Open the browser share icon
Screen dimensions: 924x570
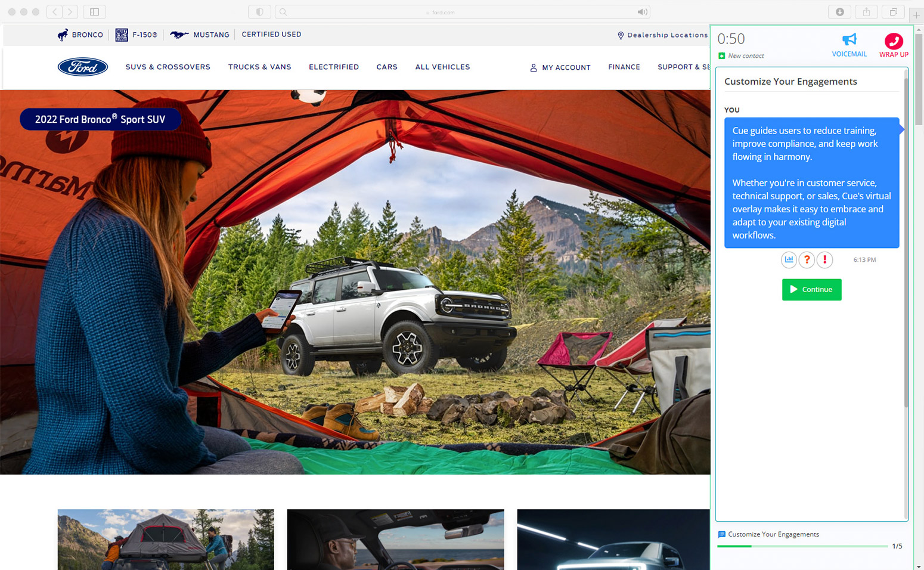(x=866, y=12)
